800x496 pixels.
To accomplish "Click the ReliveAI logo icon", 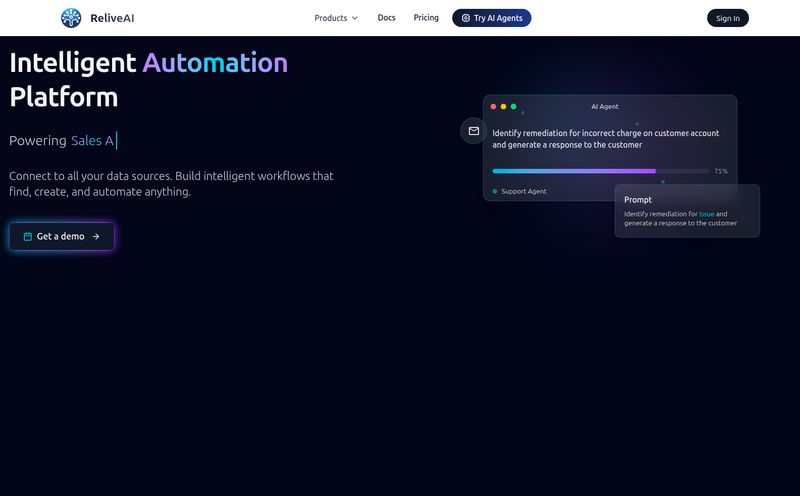I will pyautogui.click(x=71, y=18).
